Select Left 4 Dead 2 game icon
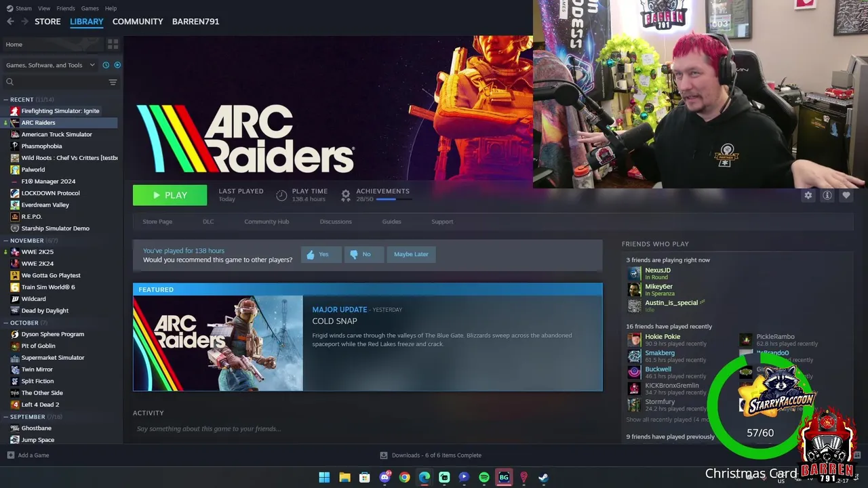868x488 pixels. point(15,405)
